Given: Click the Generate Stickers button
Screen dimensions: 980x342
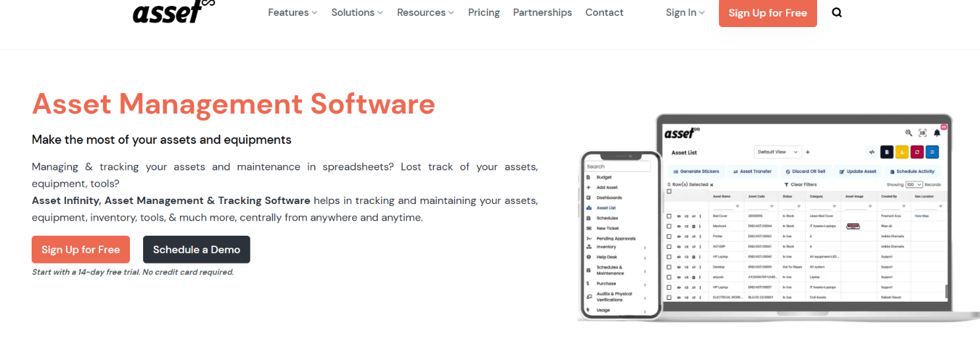Looking at the screenshot, I should [696, 172].
